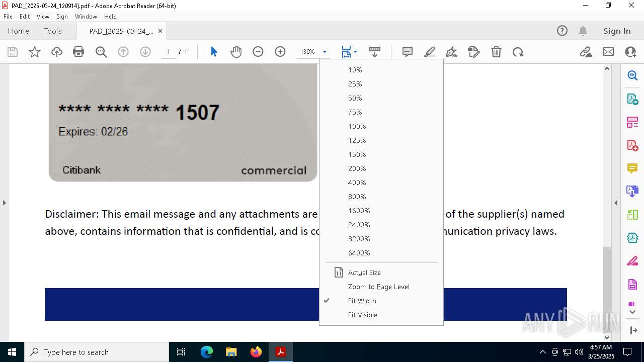Open Microsoft Edge from taskbar
Screen dimensions: 644x362
207,352
